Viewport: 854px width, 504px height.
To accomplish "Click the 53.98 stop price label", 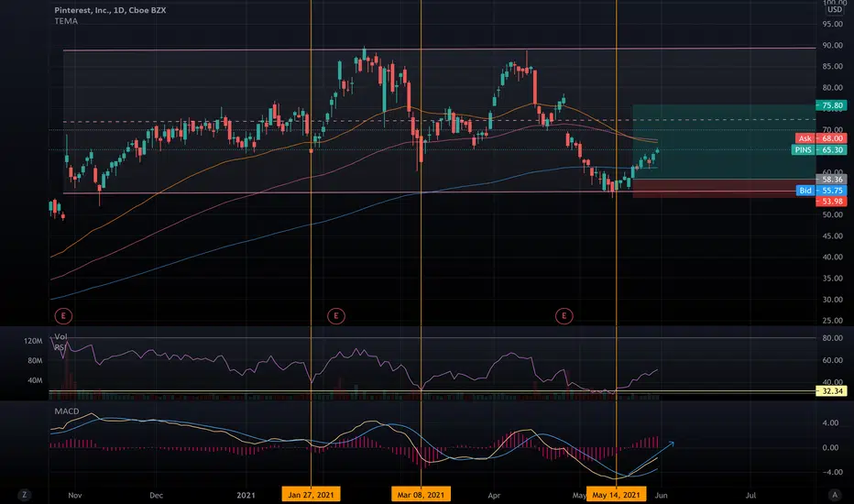I will click(831, 201).
